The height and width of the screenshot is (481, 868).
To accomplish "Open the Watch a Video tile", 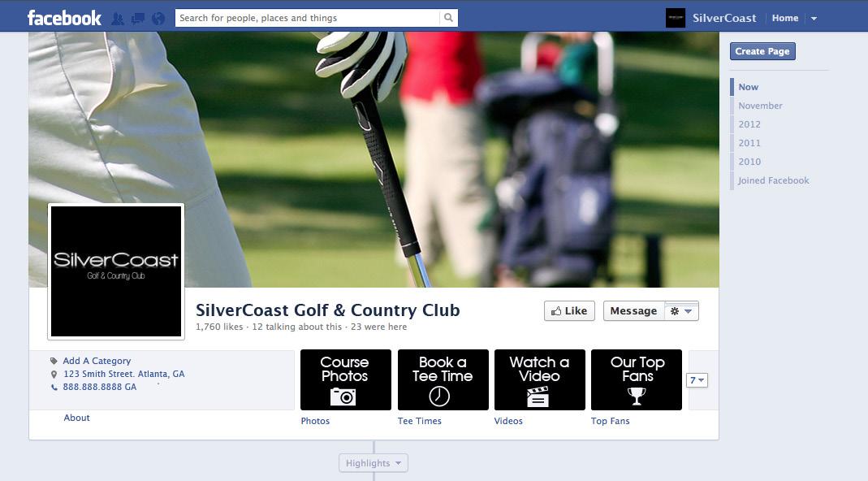I will pyautogui.click(x=540, y=379).
